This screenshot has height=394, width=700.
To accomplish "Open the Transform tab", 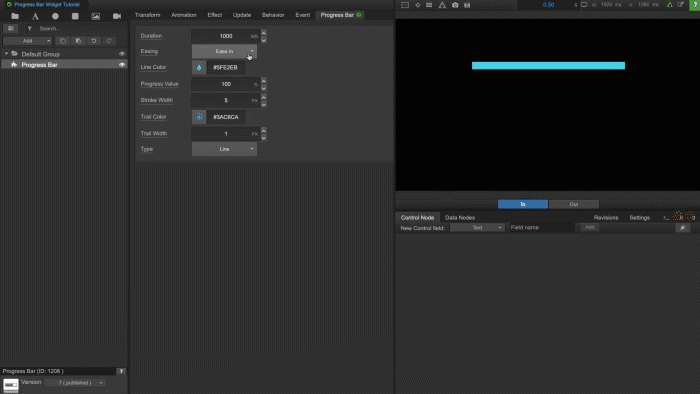I will pyautogui.click(x=147, y=15).
